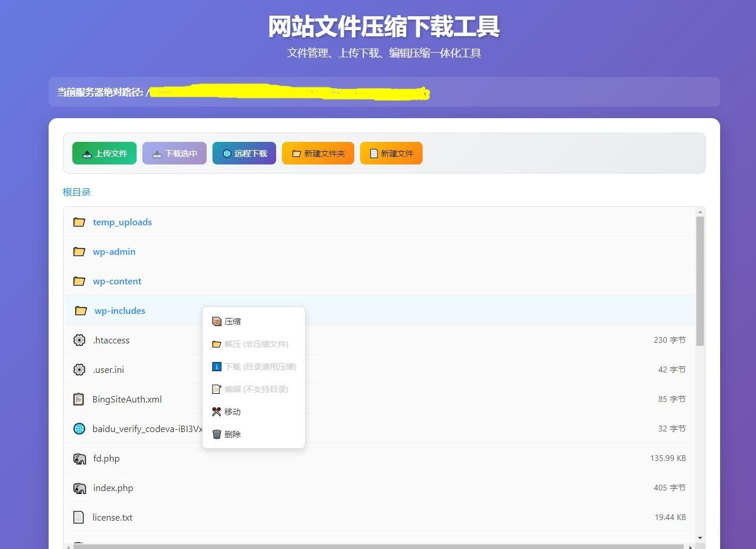756x549 pixels.
Task: Choose 解压 (非压缩文件) in context menu
Action: coord(254,344)
